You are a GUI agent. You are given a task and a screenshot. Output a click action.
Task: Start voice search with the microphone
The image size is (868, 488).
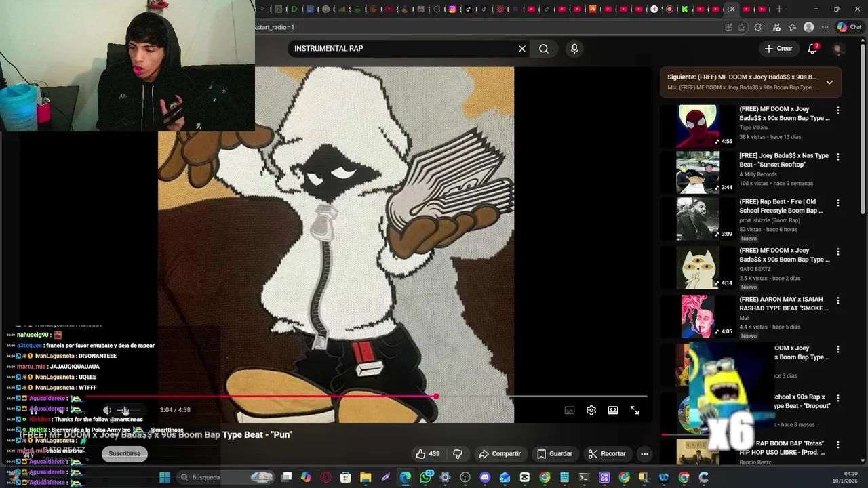(x=574, y=49)
